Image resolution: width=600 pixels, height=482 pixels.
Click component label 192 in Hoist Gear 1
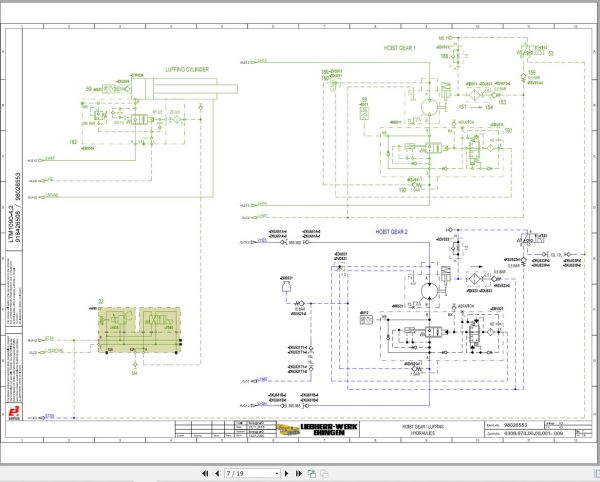(x=403, y=190)
